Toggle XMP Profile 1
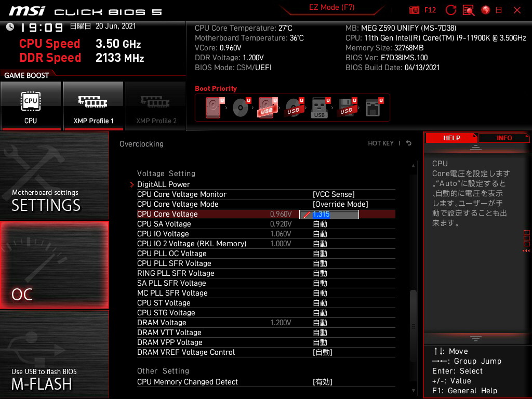532x399 pixels. [94, 105]
